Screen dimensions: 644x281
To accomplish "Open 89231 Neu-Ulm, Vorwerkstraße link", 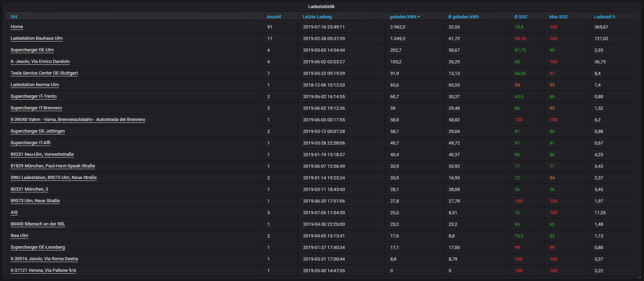I will [42, 154].
